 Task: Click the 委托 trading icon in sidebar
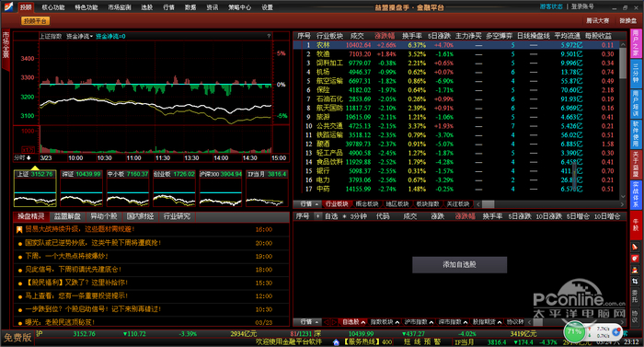point(635,297)
